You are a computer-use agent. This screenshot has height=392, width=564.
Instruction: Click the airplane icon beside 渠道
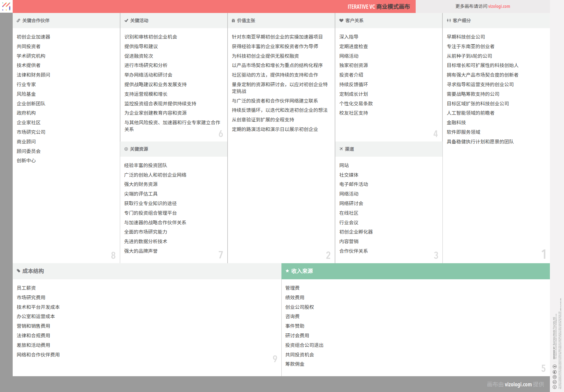pos(341,149)
